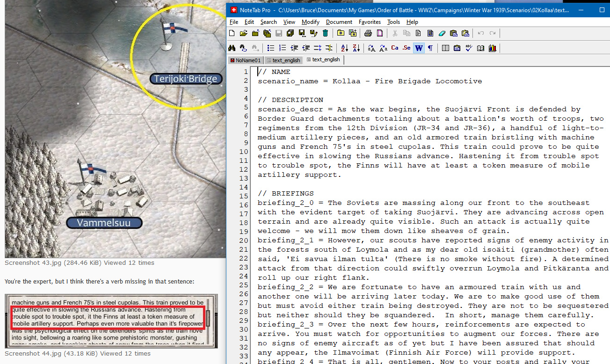Open the Help menu

pos(412,22)
